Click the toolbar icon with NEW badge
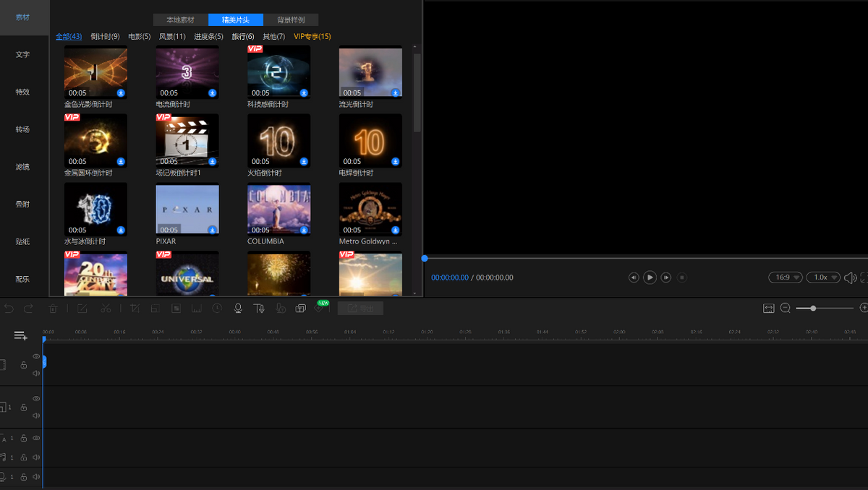The width and height of the screenshot is (868, 490). (320, 307)
